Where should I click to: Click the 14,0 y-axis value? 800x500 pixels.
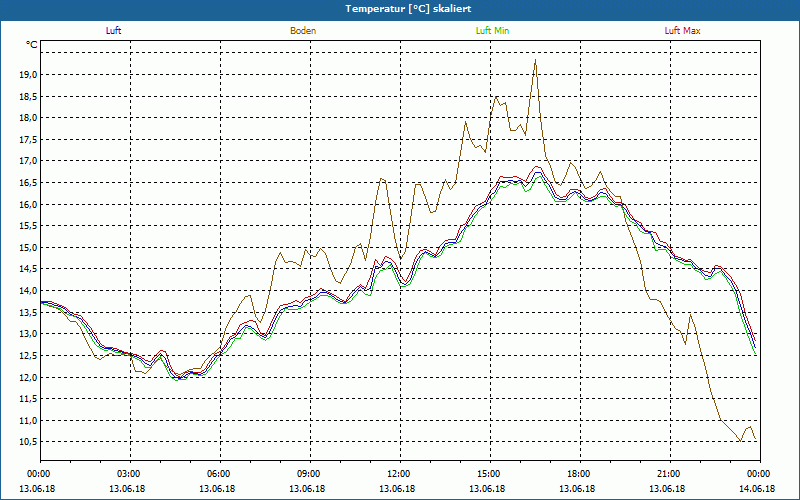[29, 291]
